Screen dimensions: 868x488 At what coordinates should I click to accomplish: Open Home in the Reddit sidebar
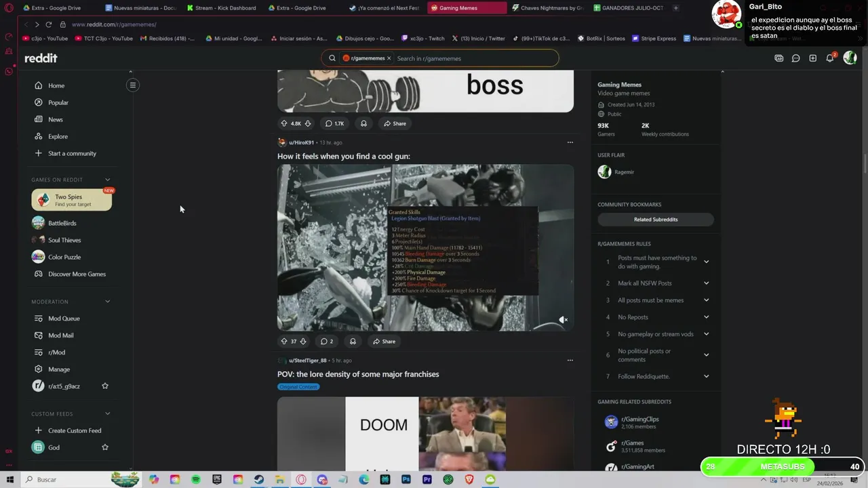56,85
